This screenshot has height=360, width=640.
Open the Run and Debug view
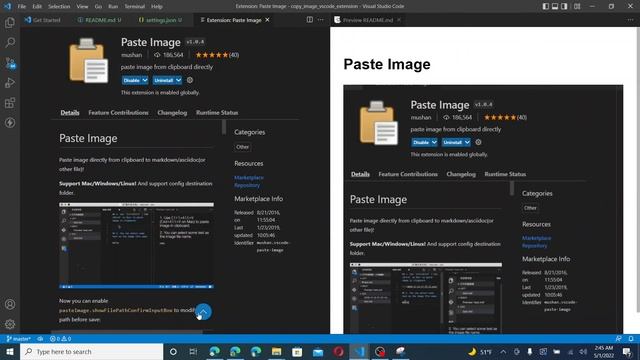click(x=10, y=82)
